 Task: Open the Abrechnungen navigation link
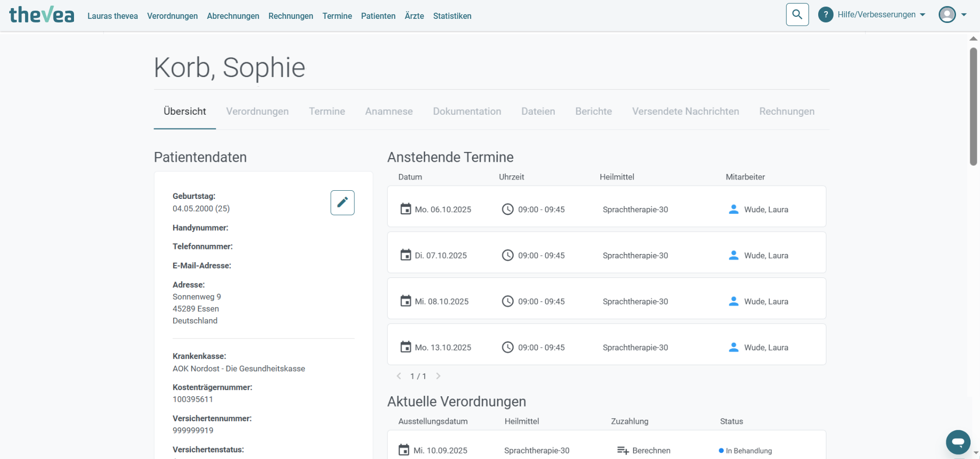coord(233,16)
